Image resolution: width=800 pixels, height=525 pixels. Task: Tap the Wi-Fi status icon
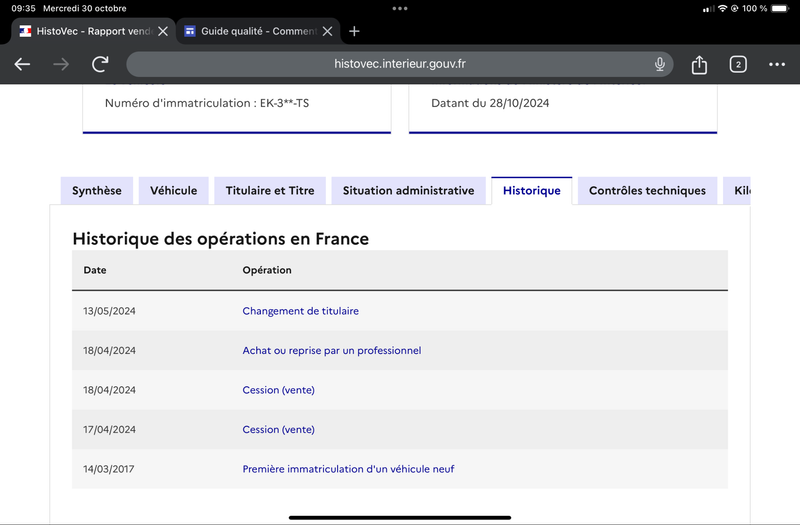pos(722,8)
